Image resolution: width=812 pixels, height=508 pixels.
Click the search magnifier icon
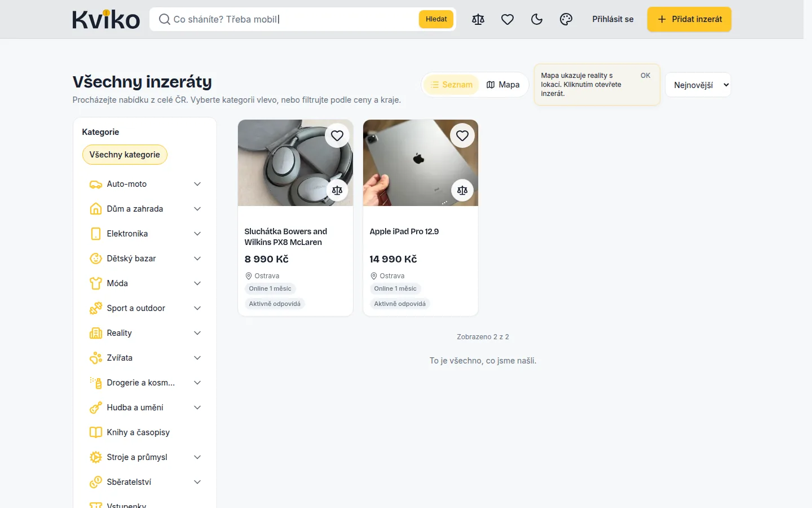(x=164, y=19)
